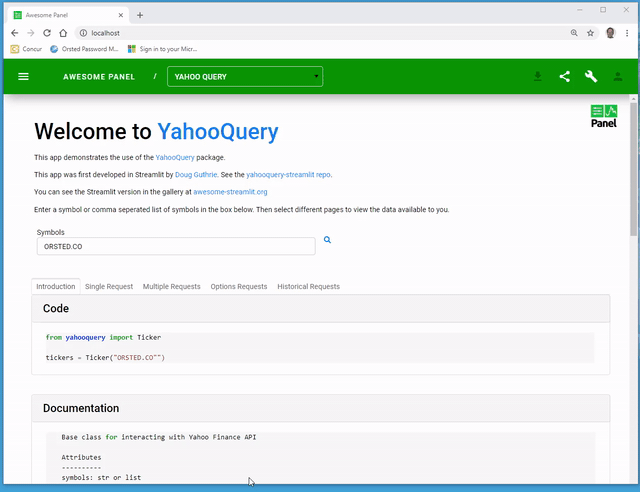The image size is (640, 492).
Task: Click the page vertical scrollbar thumb
Action: pos(633,169)
